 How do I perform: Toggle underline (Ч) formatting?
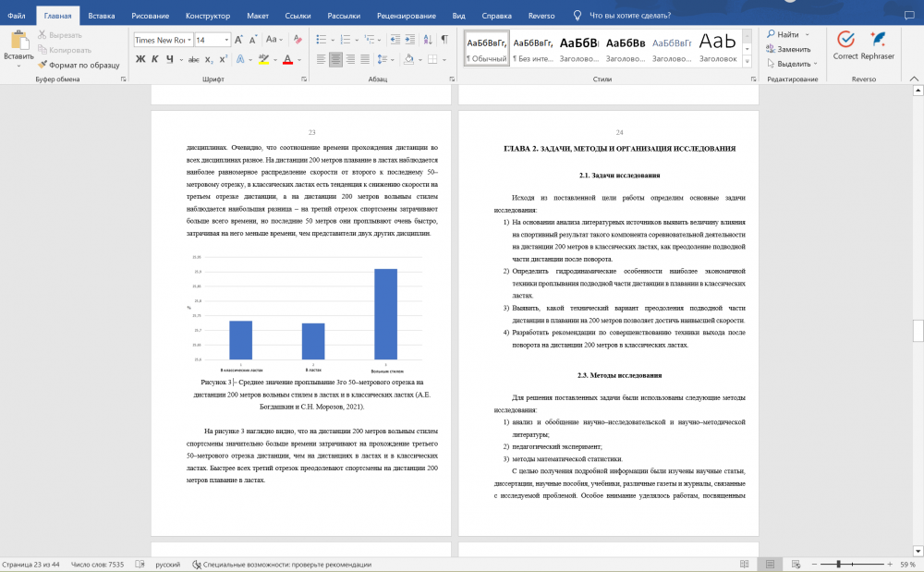(x=170, y=59)
